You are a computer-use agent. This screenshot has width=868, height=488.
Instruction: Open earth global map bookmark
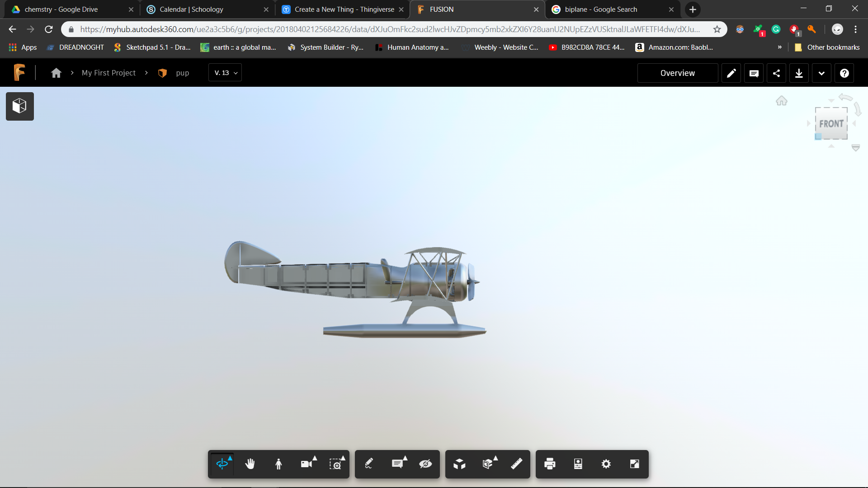click(x=238, y=47)
